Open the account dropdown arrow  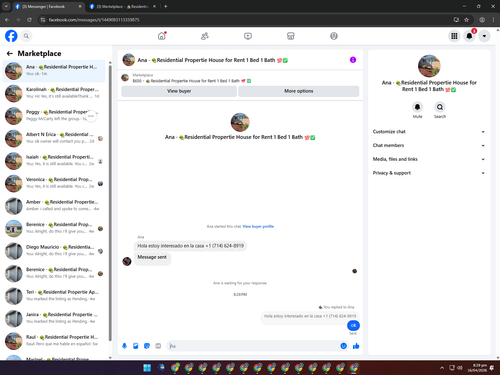coord(484,36)
